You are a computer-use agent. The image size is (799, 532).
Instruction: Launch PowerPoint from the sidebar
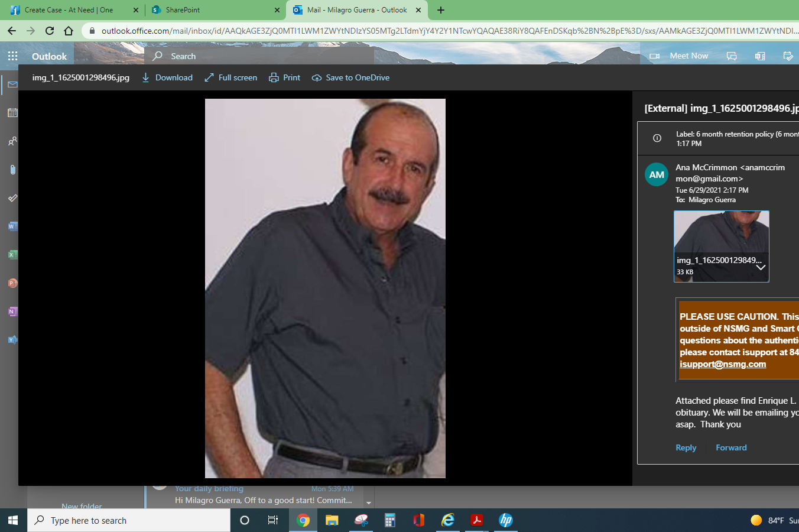12,283
